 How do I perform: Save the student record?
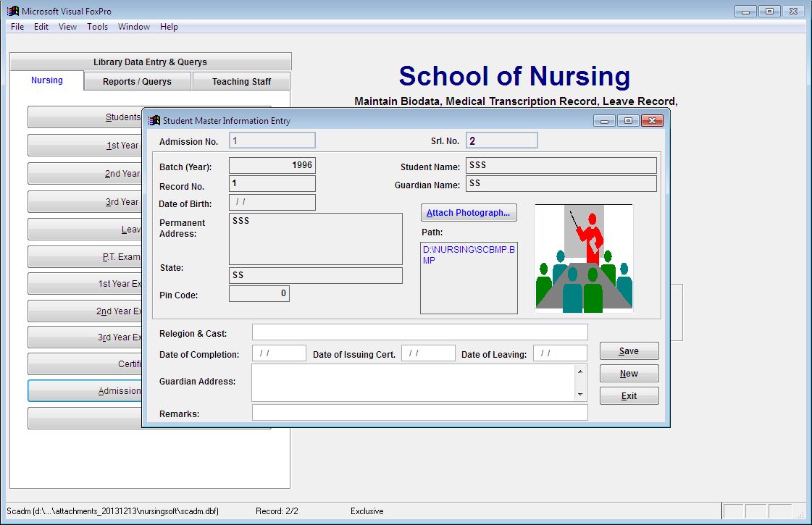coord(628,350)
